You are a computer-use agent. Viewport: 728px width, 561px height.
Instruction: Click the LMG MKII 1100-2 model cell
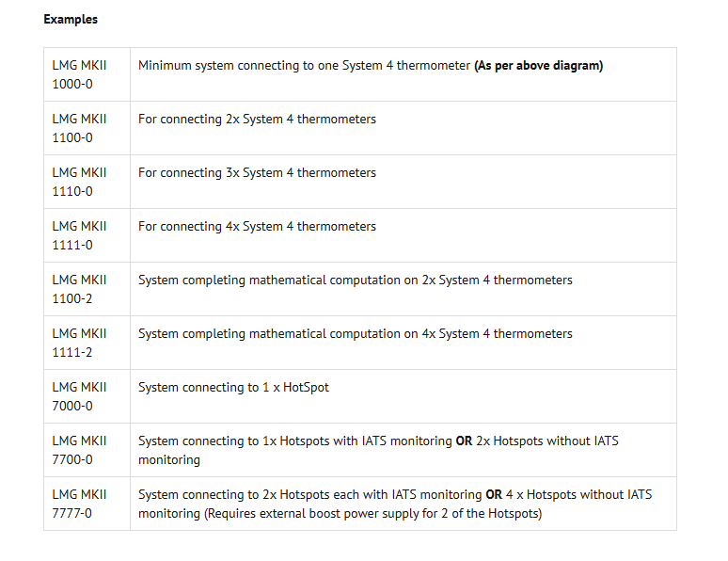[80, 289]
